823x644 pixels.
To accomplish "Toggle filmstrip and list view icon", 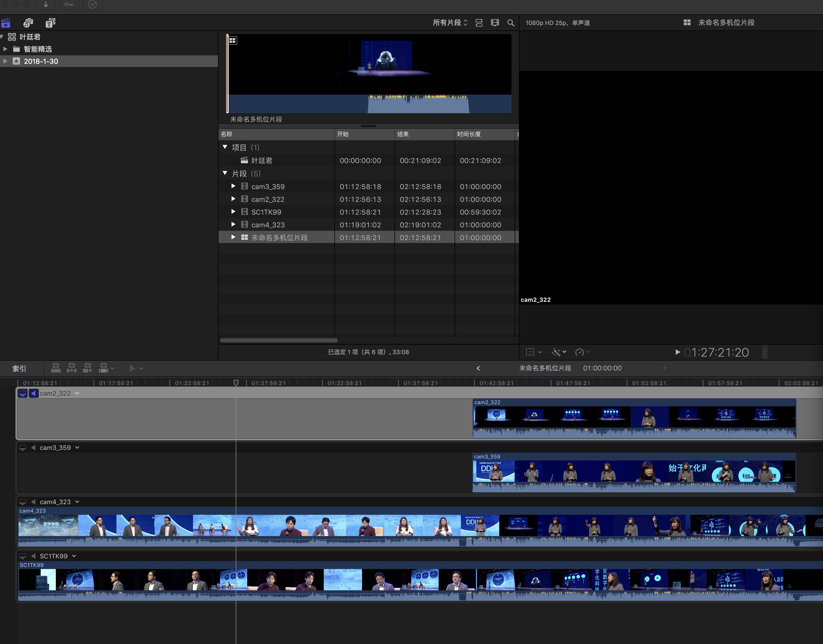I will (x=479, y=23).
